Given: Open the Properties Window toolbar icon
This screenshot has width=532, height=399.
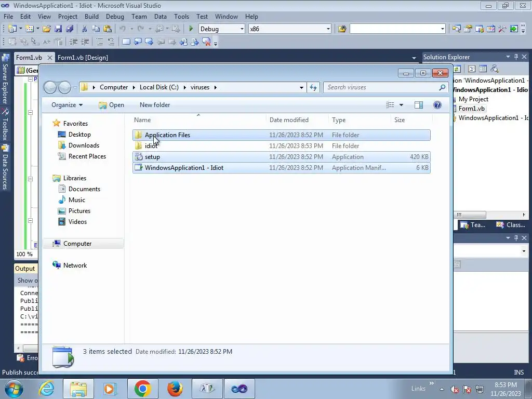Looking at the screenshot, I should pyautogui.click(x=468, y=29).
